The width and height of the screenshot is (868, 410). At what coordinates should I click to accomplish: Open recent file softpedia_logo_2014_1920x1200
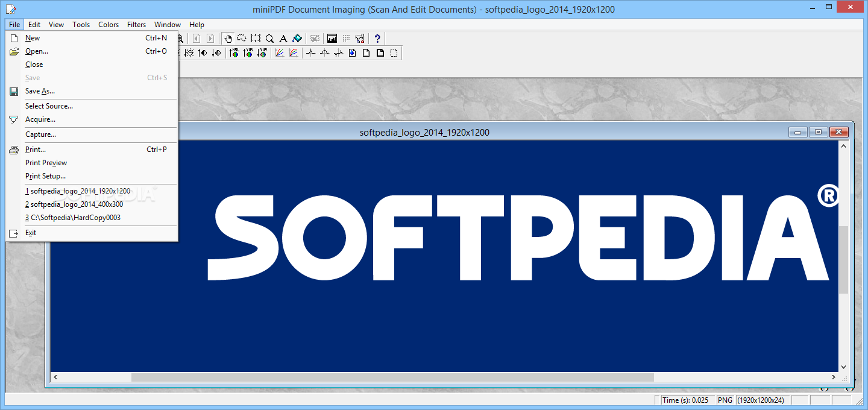pos(92,191)
